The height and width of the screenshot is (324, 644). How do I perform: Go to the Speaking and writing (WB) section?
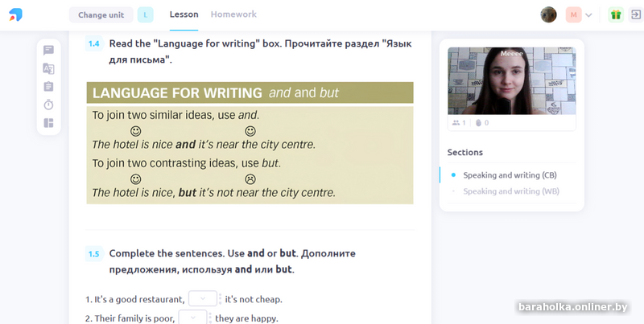point(511,191)
